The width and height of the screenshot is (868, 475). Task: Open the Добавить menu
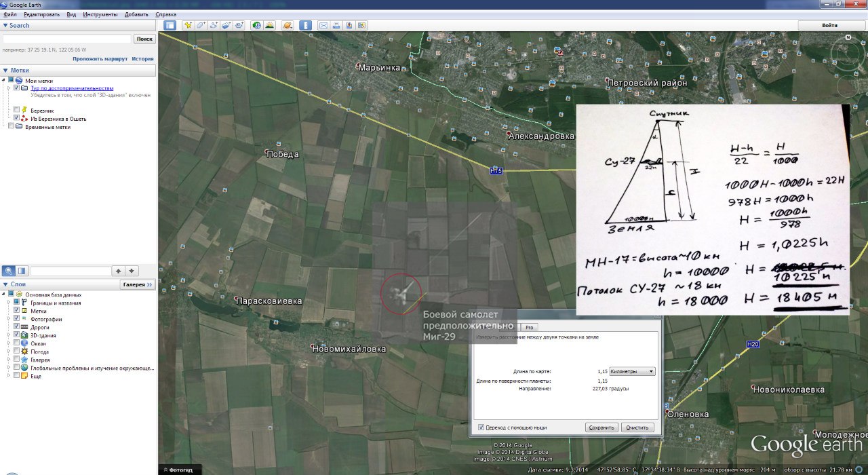click(x=136, y=14)
